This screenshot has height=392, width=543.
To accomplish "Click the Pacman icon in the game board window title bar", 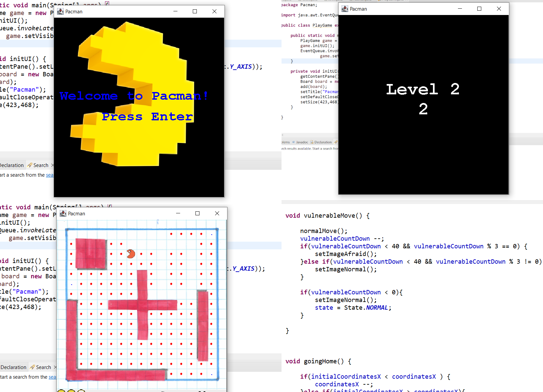I will click(63, 213).
